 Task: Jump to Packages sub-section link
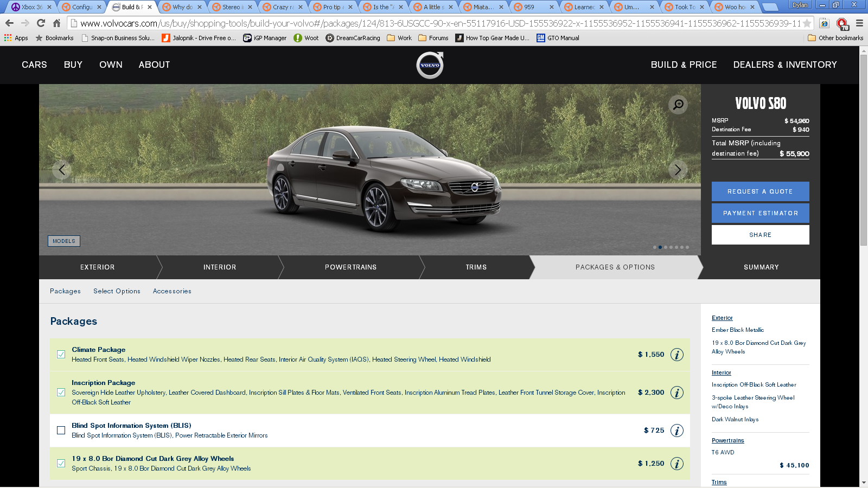(x=65, y=291)
